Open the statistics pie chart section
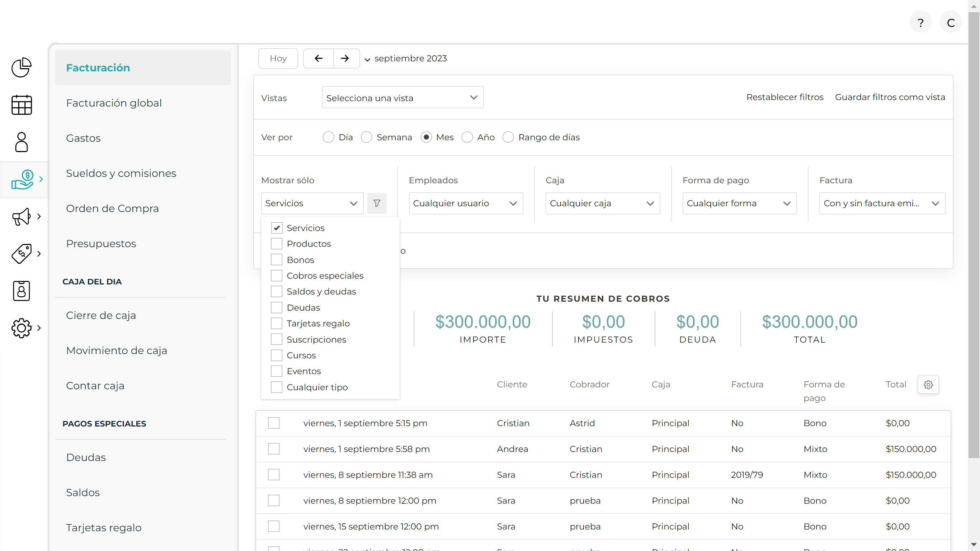 (x=22, y=68)
